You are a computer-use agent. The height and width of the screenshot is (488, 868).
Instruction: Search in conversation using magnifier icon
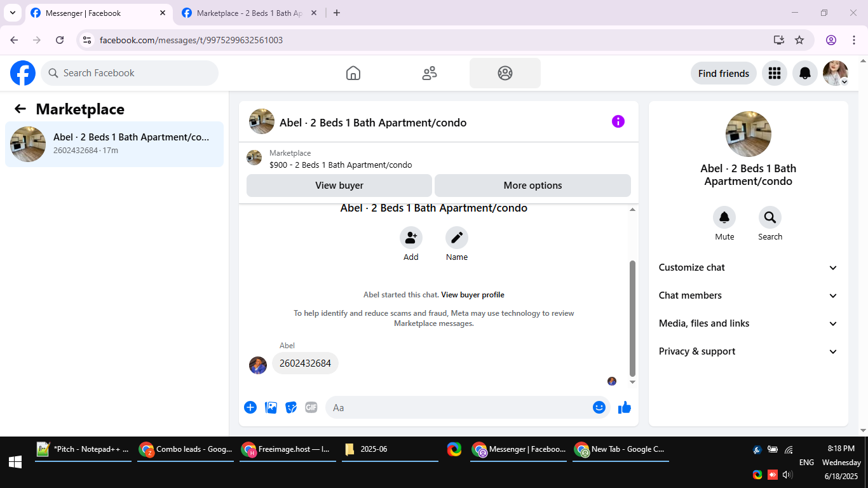pyautogui.click(x=770, y=218)
